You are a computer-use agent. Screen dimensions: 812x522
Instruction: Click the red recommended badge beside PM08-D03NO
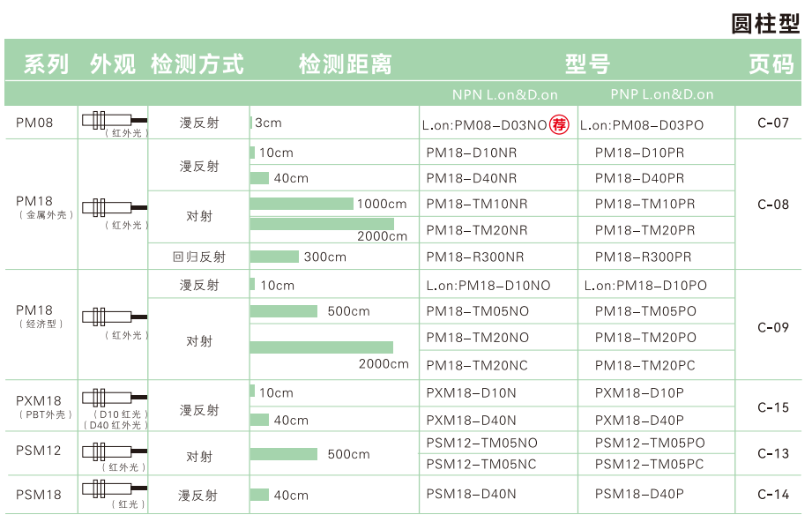click(x=560, y=124)
